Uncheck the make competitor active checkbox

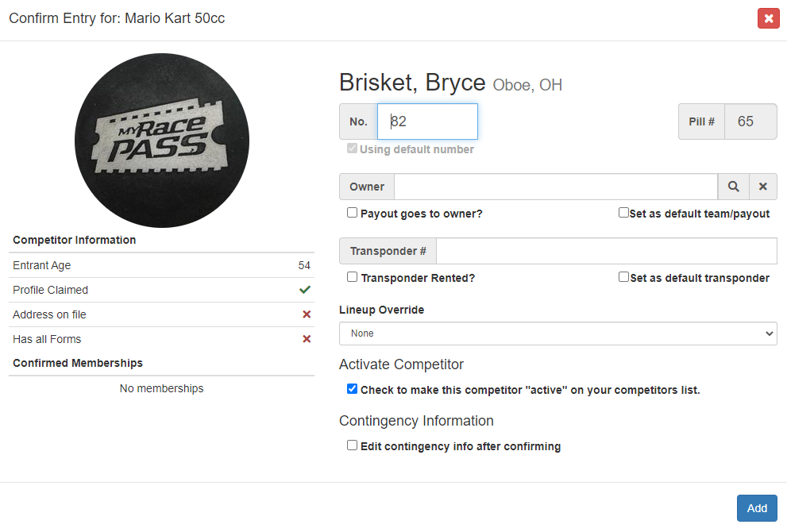tap(352, 389)
